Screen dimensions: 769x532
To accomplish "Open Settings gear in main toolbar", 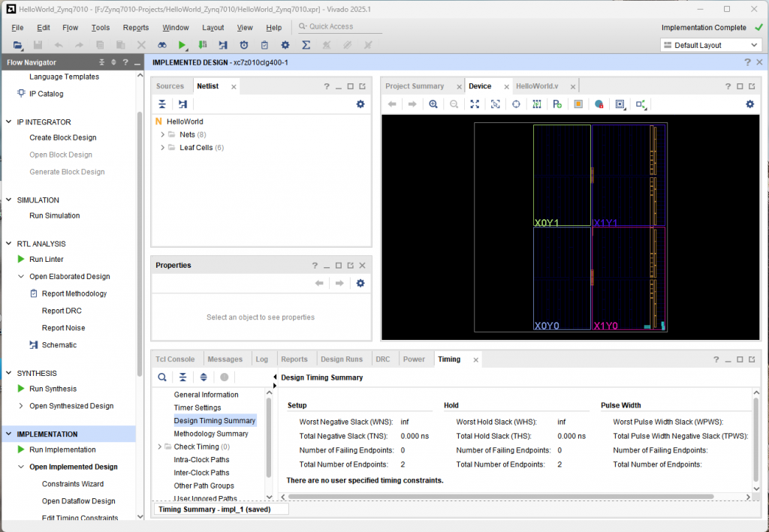I will click(285, 45).
